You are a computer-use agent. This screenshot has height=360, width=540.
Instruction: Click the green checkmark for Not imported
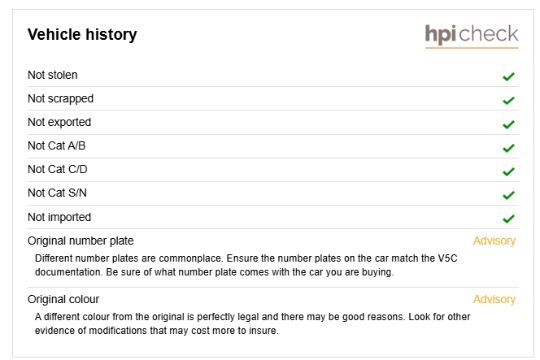click(x=508, y=218)
